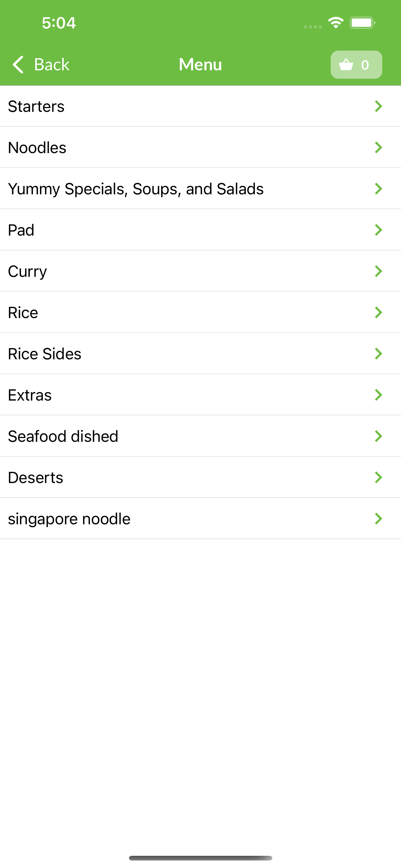Image resolution: width=401 pixels, height=868 pixels.
Task: Expand the Starters chevron arrow
Action: (379, 106)
